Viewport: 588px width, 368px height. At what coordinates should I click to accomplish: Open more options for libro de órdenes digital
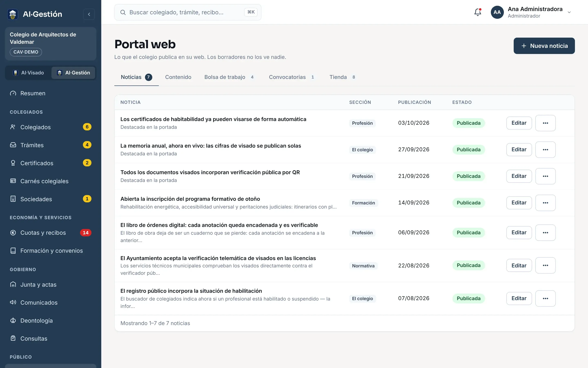click(x=545, y=233)
